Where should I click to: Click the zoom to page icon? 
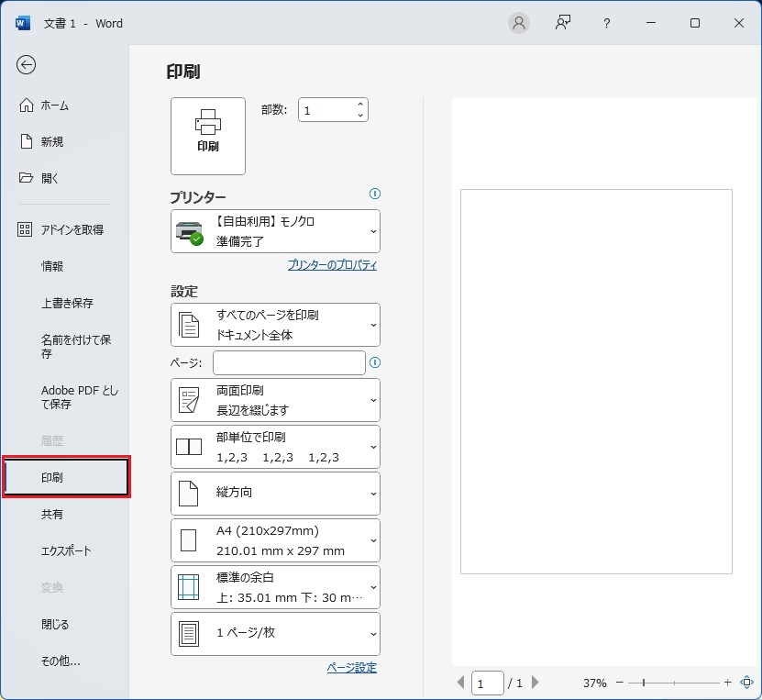point(745,683)
